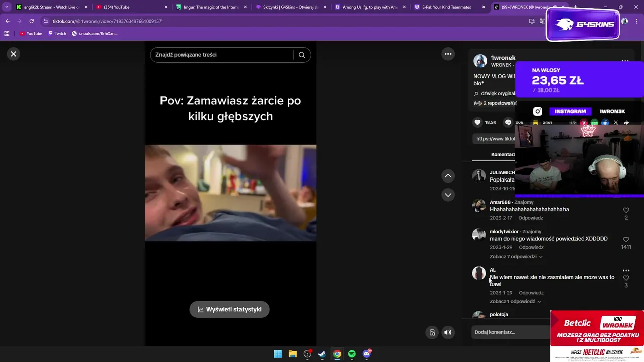Click browser back arrow
Screen dimensions: 644x362
(x=7, y=21)
